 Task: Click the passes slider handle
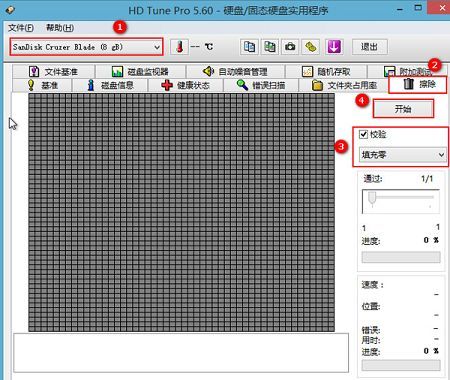(x=372, y=197)
